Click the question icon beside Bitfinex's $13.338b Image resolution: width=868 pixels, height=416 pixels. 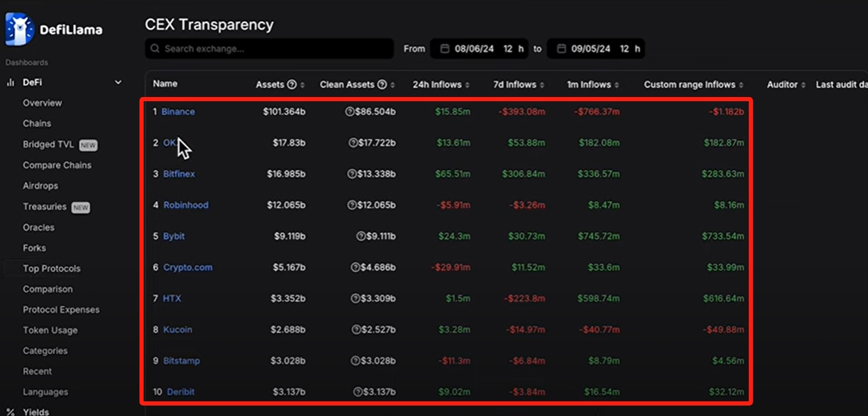[x=351, y=174]
